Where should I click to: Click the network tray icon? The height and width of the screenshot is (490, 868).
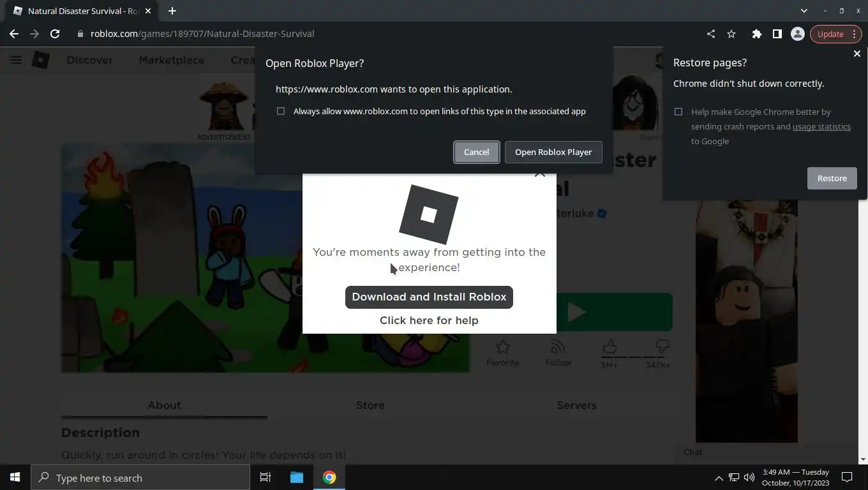734,477
